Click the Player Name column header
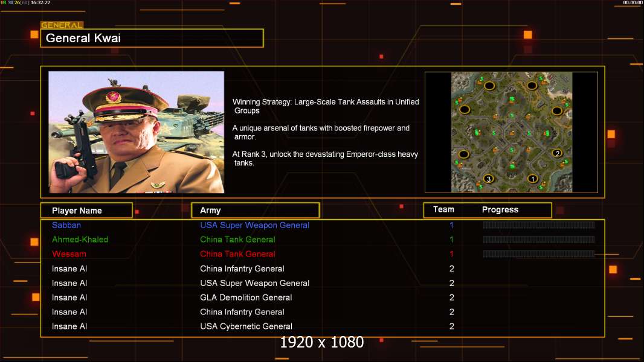 (x=86, y=211)
